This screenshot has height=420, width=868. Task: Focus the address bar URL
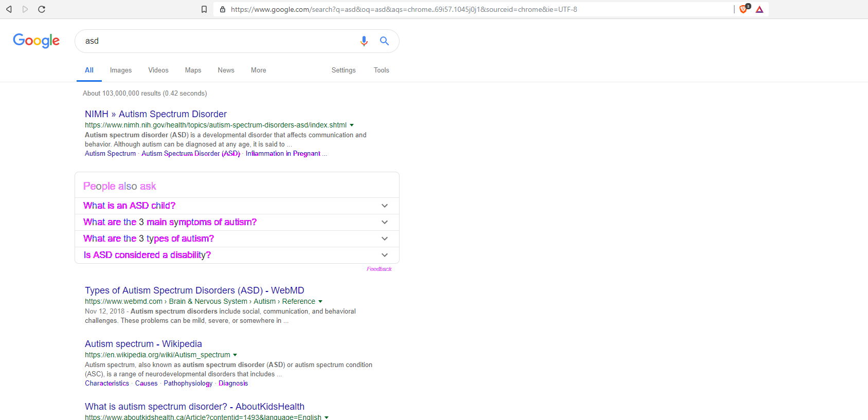pos(404,9)
